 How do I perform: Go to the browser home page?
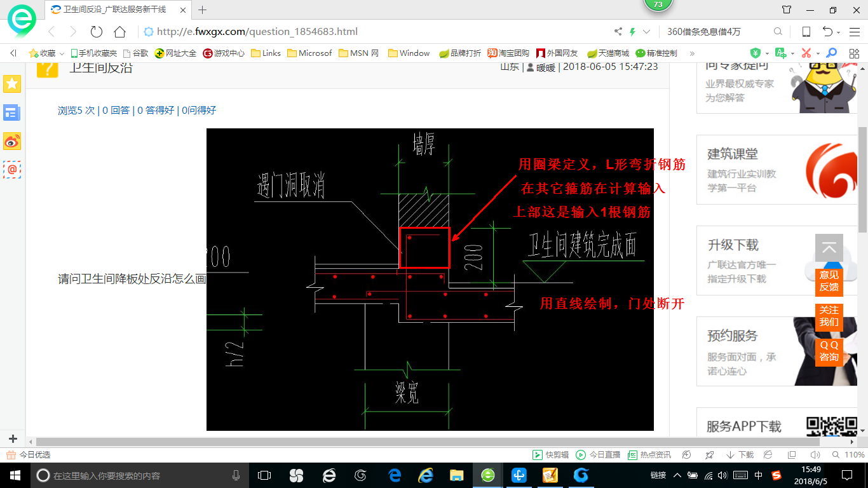point(119,32)
